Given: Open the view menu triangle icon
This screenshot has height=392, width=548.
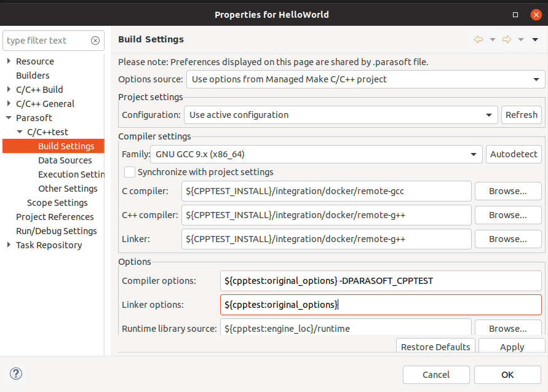Looking at the screenshot, I should 535,39.
